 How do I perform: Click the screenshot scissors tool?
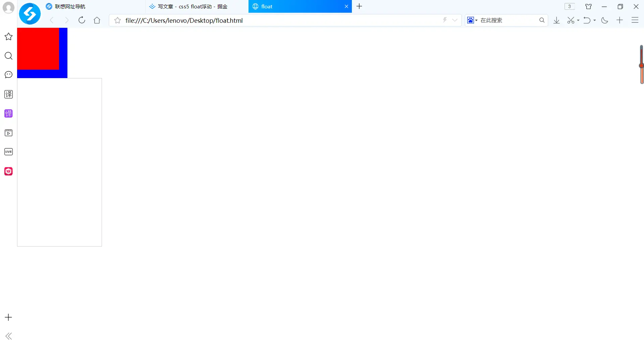coord(571,20)
